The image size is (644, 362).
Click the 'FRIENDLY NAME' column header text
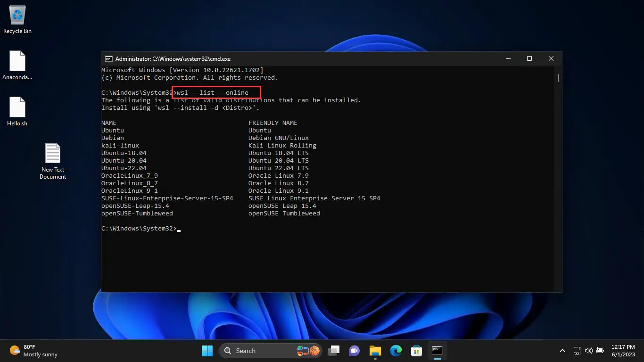click(x=273, y=123)
